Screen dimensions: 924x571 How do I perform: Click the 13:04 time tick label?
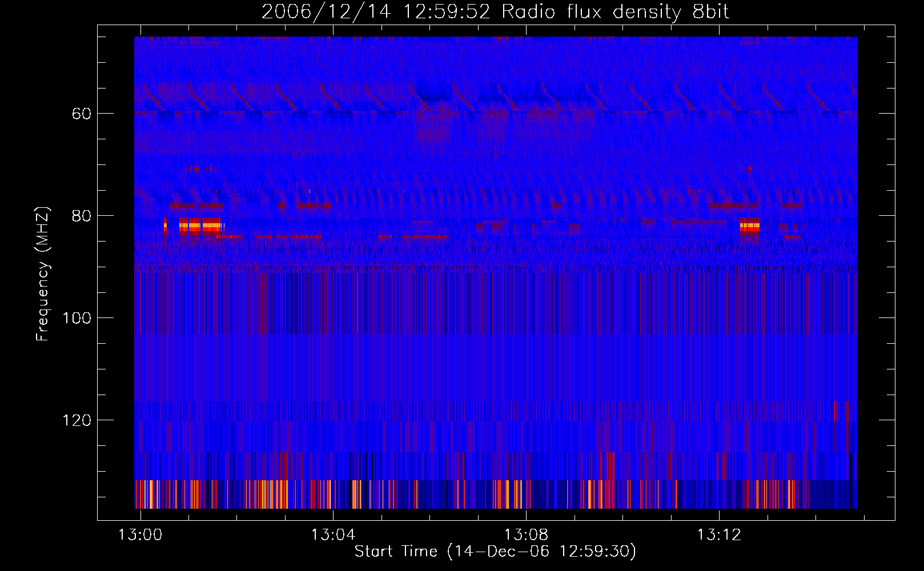333,534
